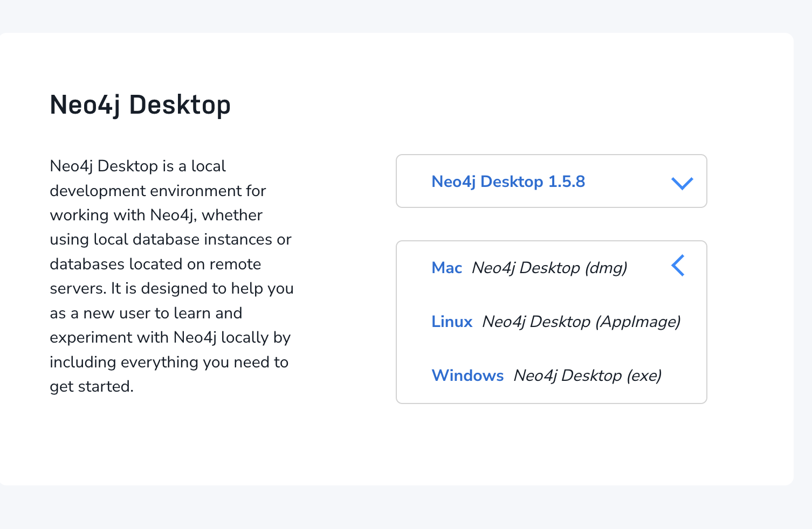The width and height of the screenshot is (812, 529).
Task: Download the Mac Neo4j Desktop dmg
Action: (529, 268)
